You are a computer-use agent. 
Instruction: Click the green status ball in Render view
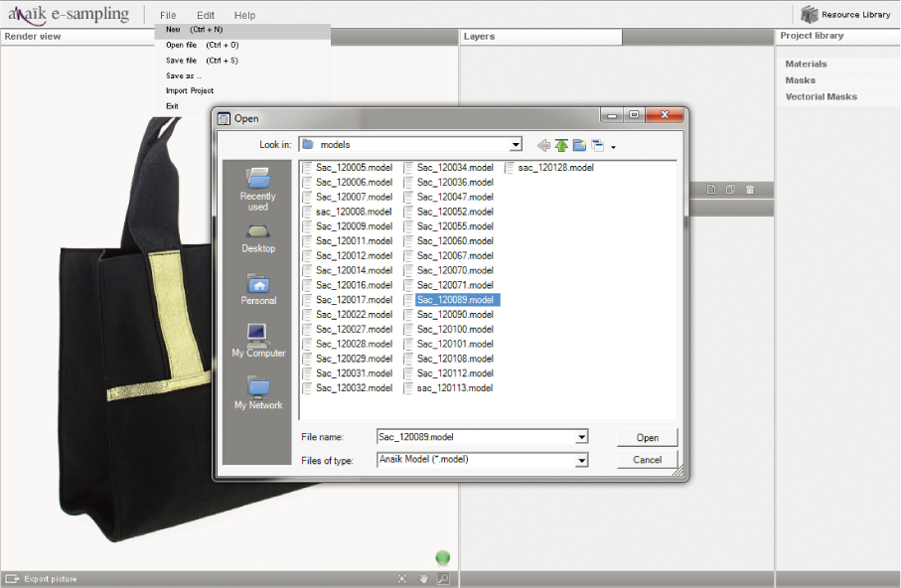442,557
